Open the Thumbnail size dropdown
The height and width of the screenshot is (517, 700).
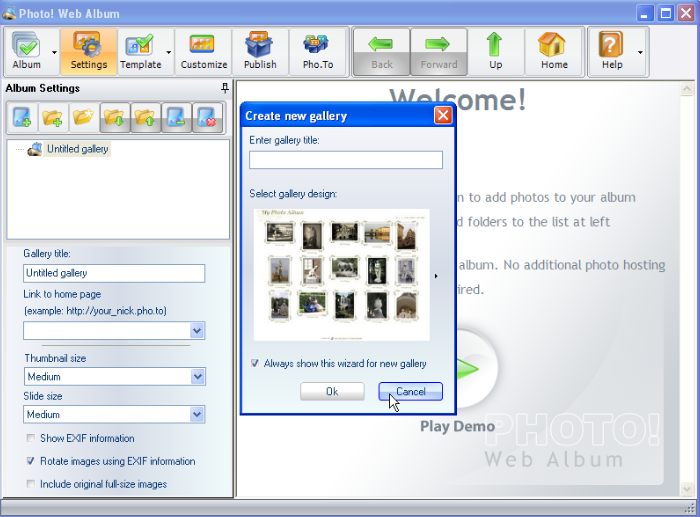[x=197, y=377]
